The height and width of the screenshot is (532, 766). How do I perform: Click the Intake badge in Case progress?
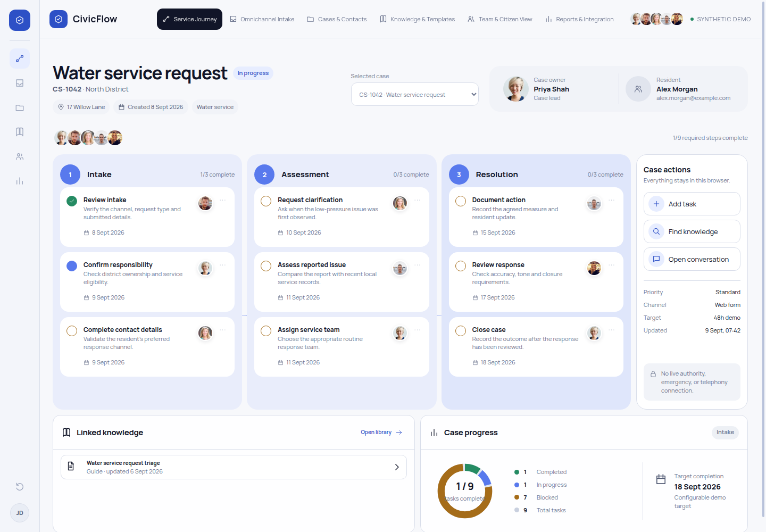click(x=725, y=433)
